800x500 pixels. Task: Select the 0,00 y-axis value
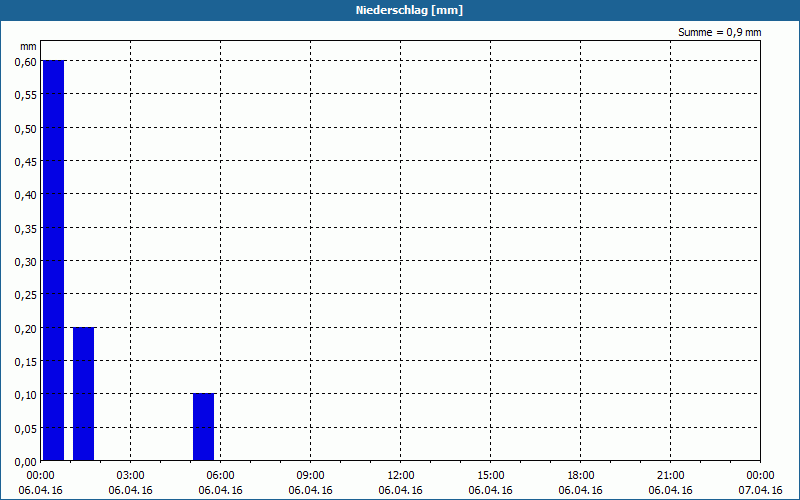pos(26,462)
